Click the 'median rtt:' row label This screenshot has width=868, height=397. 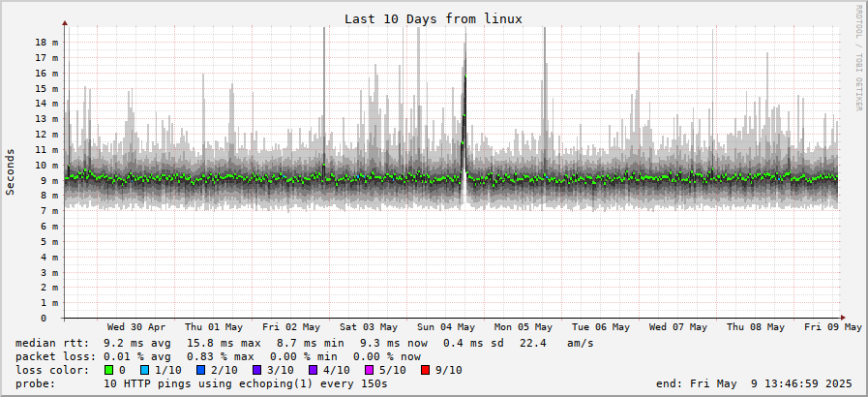coord(52,344)
